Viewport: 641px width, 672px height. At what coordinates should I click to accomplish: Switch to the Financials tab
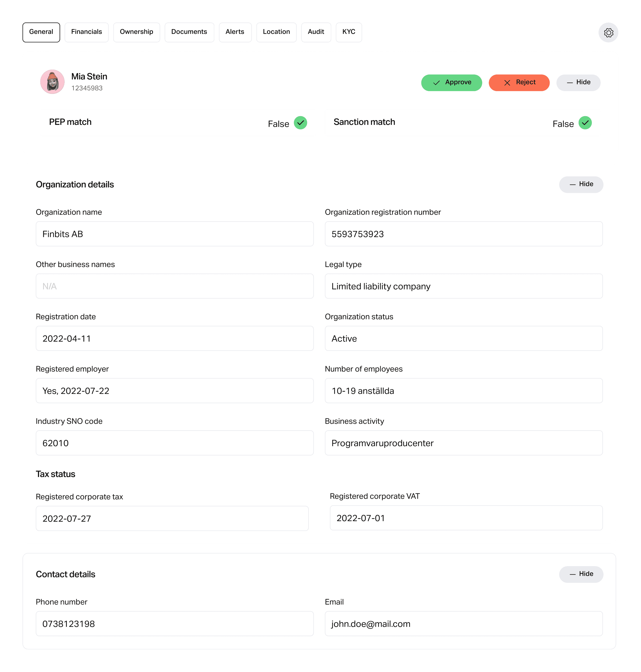pyautogui.click(x=86, y=32)
